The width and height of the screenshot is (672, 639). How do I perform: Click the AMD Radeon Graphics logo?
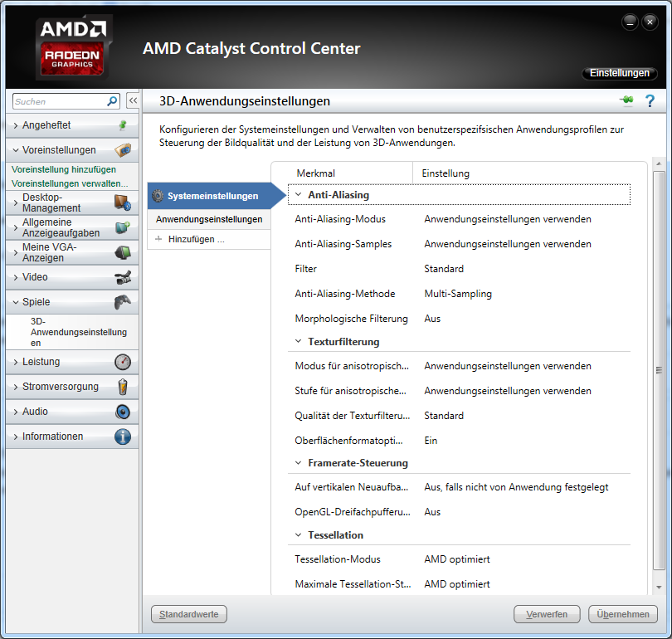click(x=72, y=46)
